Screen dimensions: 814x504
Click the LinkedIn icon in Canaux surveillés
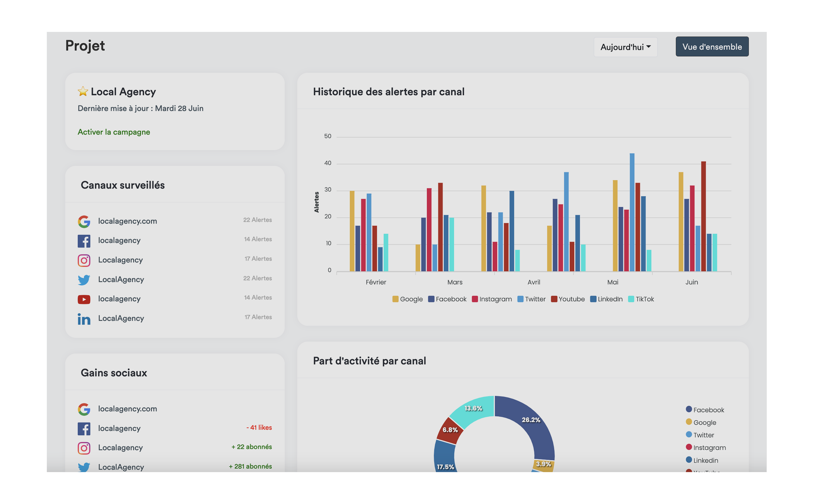coord(84,319)
